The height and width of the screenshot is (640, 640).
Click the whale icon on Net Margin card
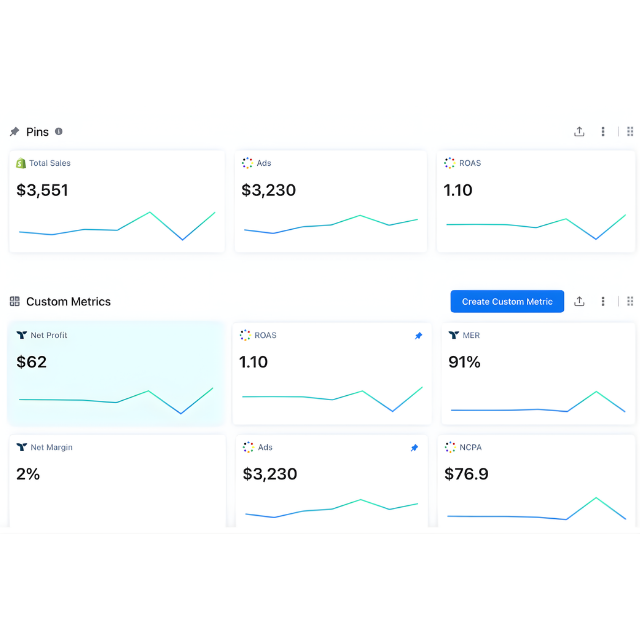22,447
